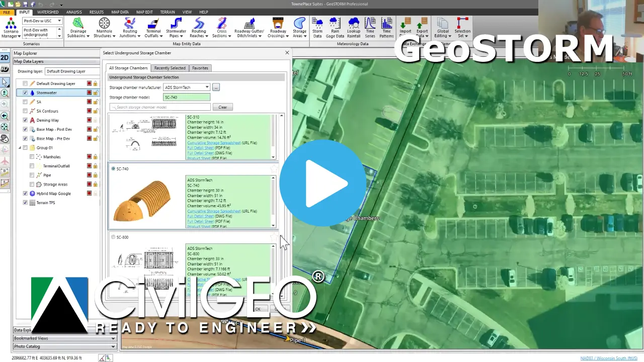This screenshot has height=362, width=644.
Task: Open the Quick Access toolbar customize arrow
Action: click(x=62, y=5)
